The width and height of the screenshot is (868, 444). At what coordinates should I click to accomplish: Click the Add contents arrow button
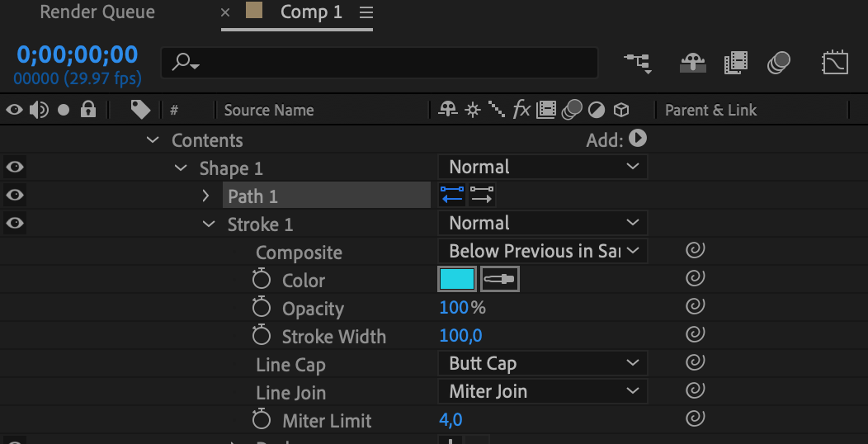pos(637,139)
